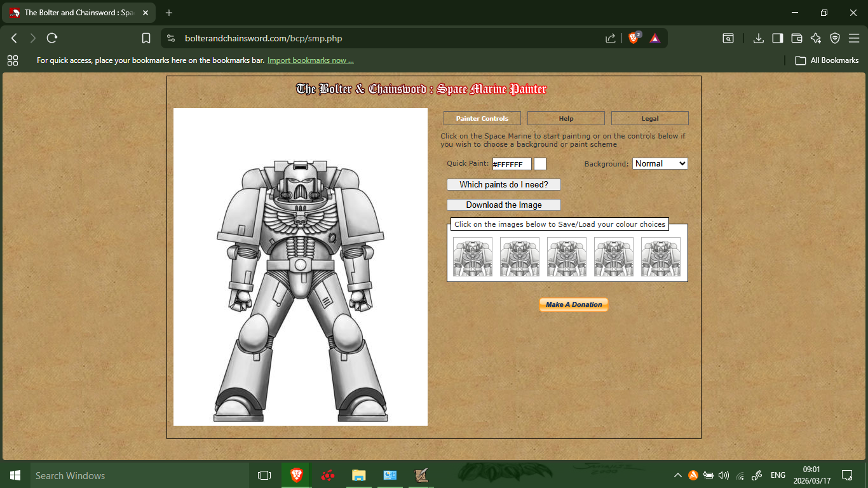This screenshot has height=488, width=868.
Task: Expand the Background dropdown set to Normal
Action: point(660,164)
